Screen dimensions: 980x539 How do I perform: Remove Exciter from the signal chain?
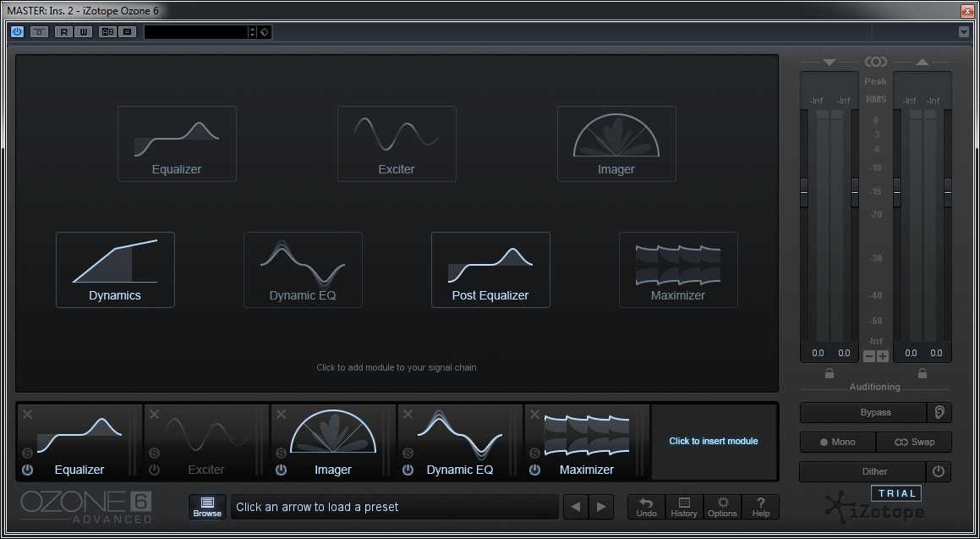click(155, 414)
